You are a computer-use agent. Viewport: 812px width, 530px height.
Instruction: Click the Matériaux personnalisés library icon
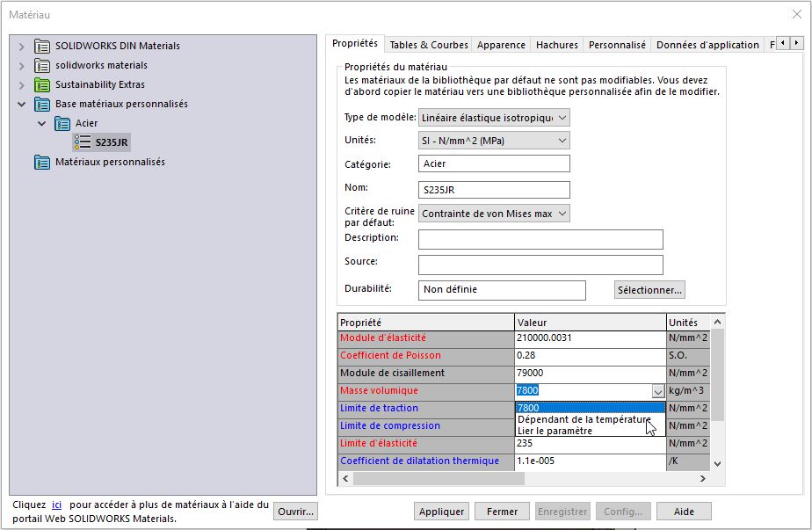[x=42, y=162]
